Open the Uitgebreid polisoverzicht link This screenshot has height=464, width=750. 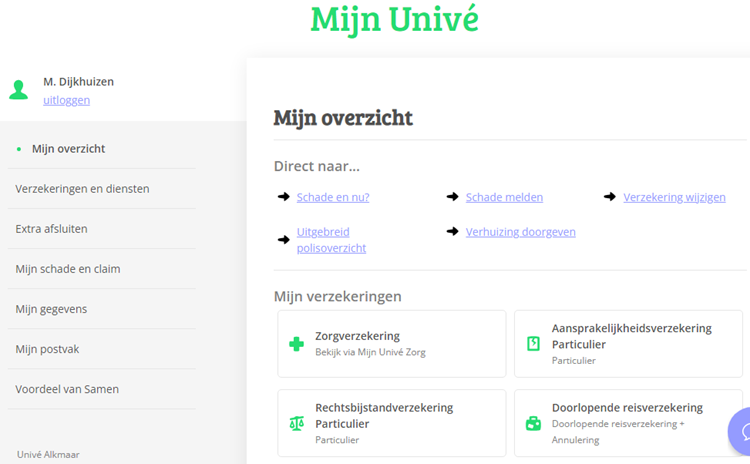tap(331, 240)
